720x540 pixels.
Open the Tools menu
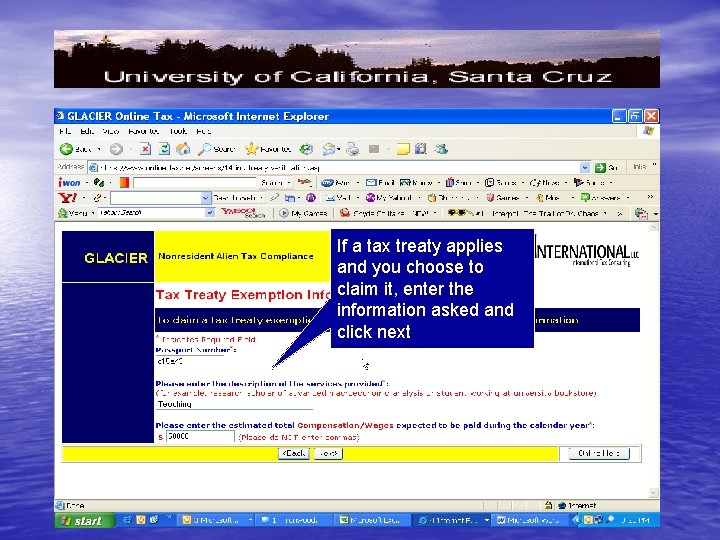[178, 131]
